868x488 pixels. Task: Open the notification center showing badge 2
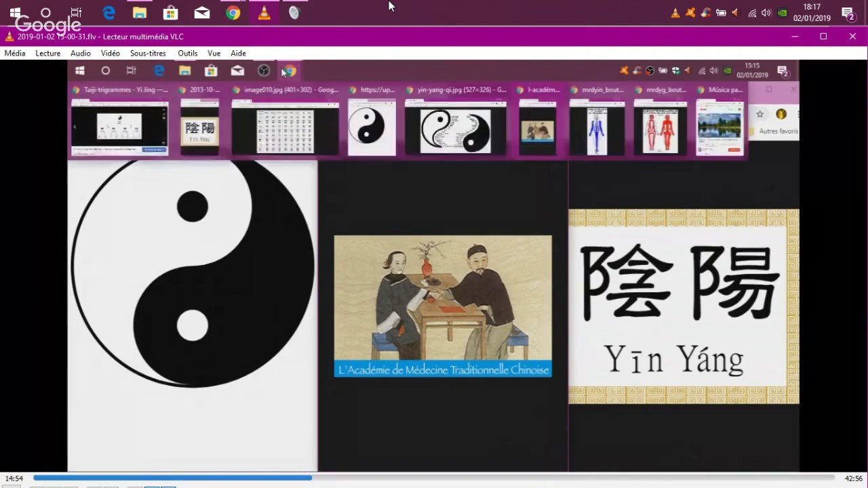point(847,13)
